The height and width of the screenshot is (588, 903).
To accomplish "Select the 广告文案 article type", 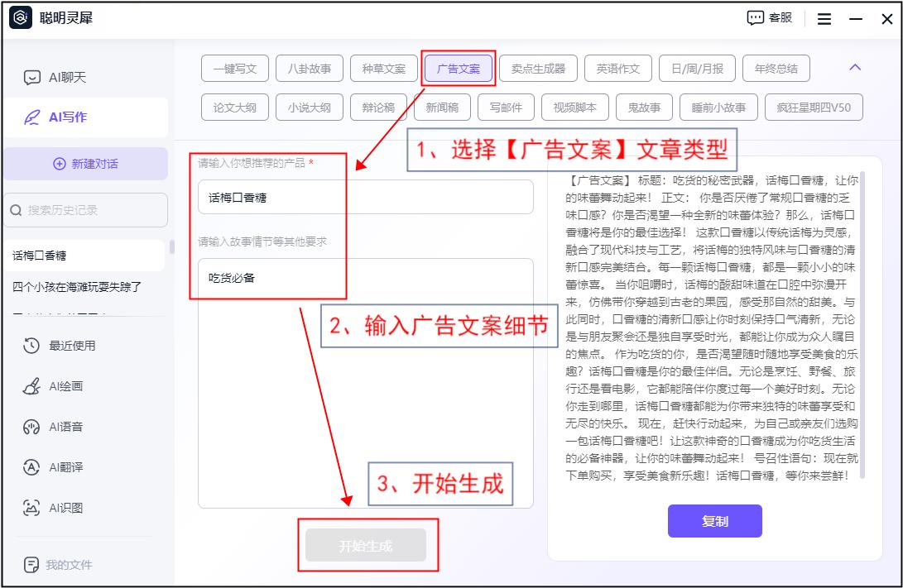I will (459, 69).
